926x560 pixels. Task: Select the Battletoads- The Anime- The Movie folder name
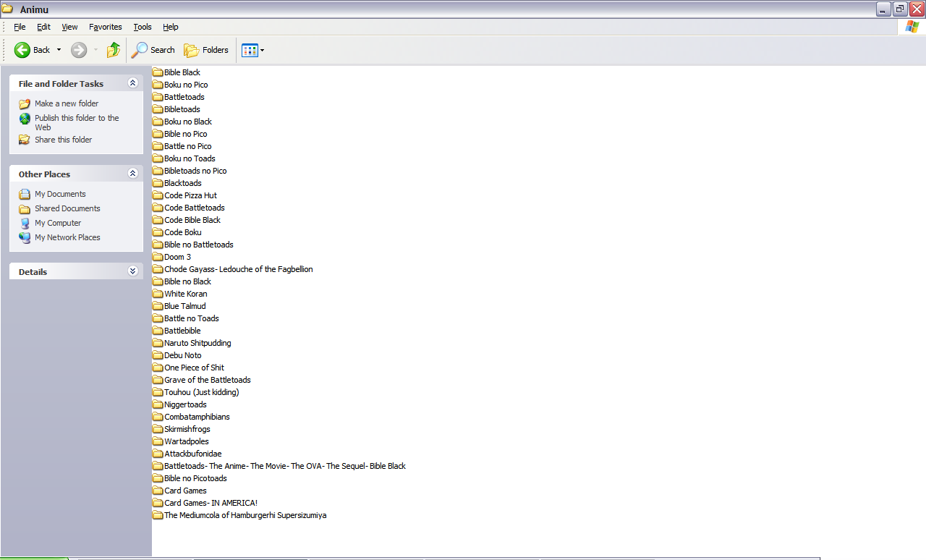pyautogui.click(x=285, y=466)
